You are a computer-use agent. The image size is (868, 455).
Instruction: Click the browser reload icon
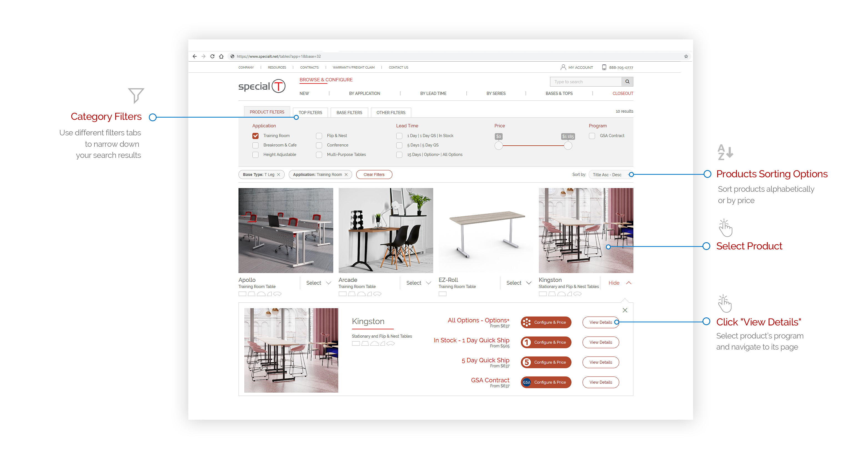click(212, 56)
